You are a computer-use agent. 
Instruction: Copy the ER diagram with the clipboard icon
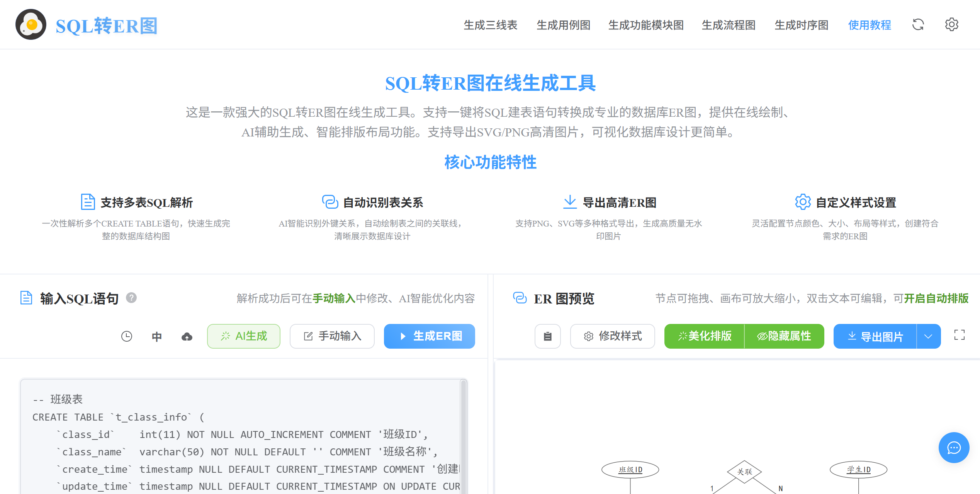[x=547, y=336]
